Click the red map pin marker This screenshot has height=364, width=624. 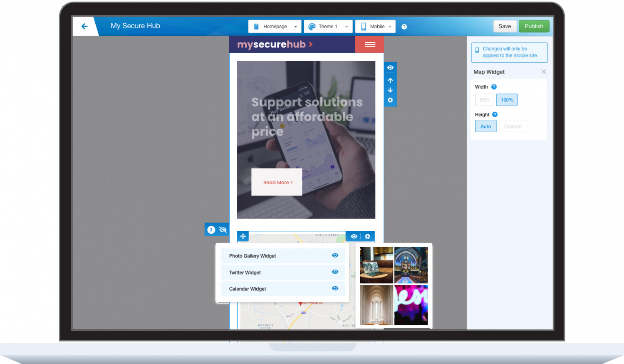(301, 304)
